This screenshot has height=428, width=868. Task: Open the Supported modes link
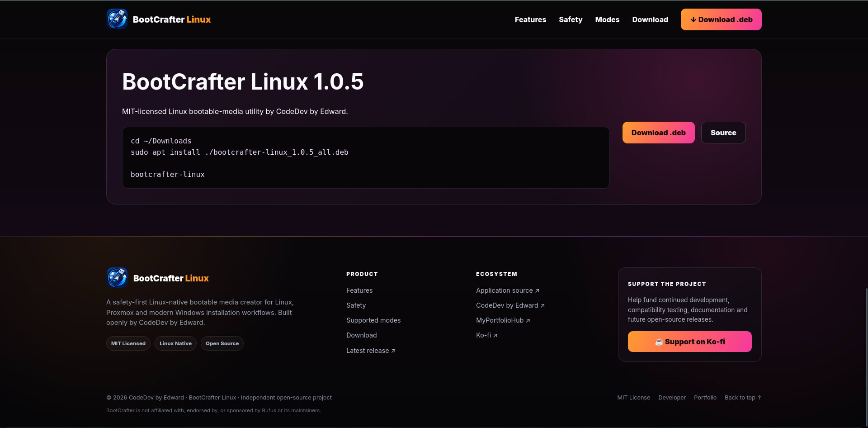pos(373,320)
